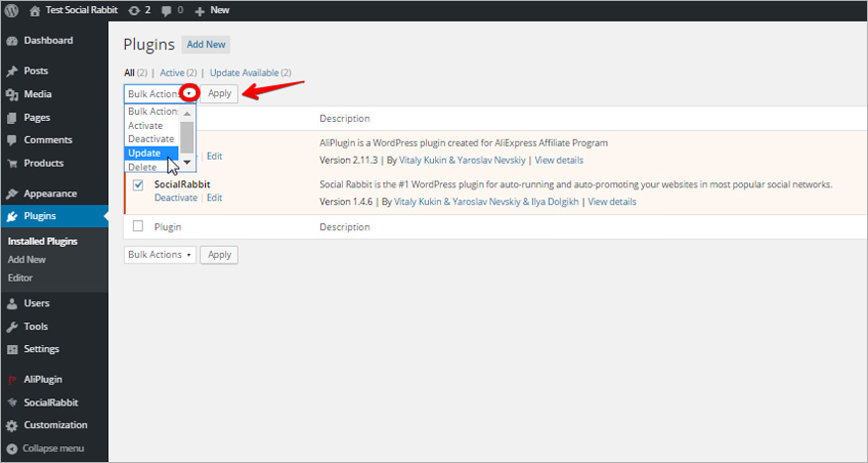Click the Add New button beside Plugins title
The image size is (868, 463).
click(x=206, y=45)
